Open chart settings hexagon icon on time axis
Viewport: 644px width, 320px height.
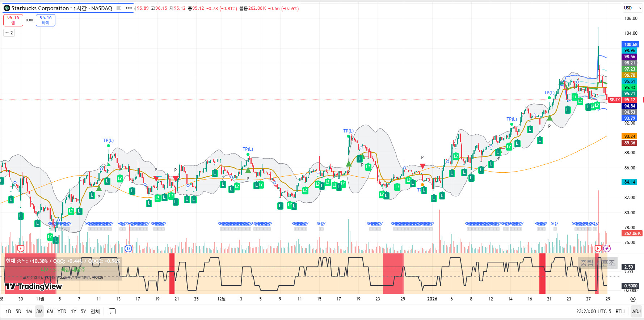click(633, 299)
